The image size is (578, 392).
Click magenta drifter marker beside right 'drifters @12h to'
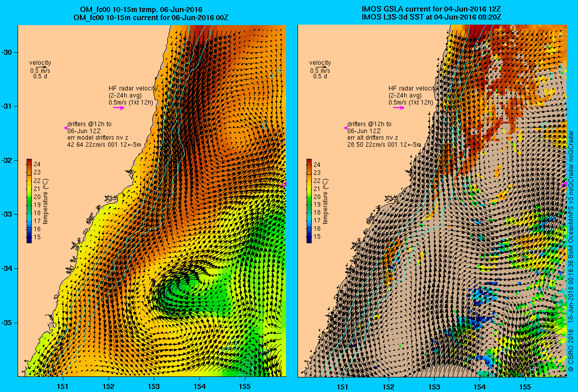346,128
